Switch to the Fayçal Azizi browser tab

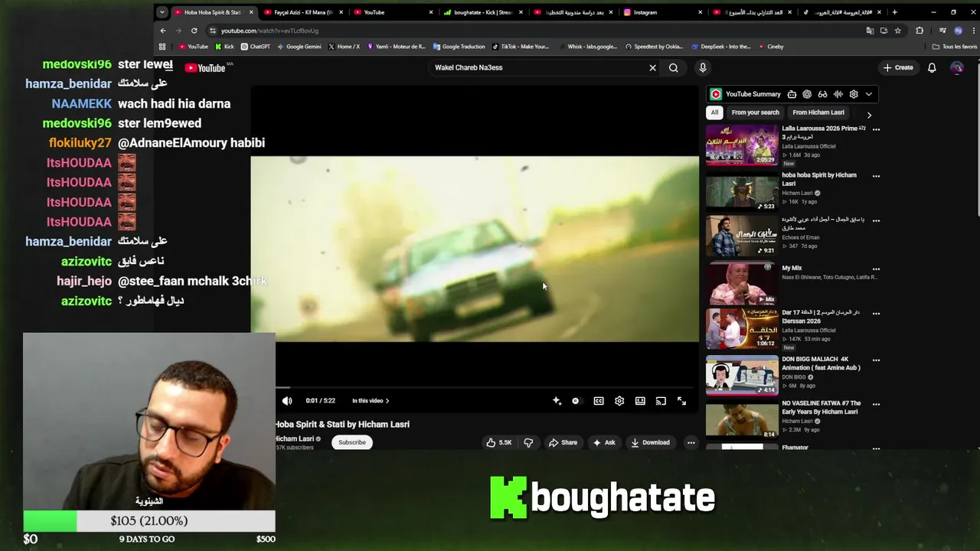[x=302, y=12]
